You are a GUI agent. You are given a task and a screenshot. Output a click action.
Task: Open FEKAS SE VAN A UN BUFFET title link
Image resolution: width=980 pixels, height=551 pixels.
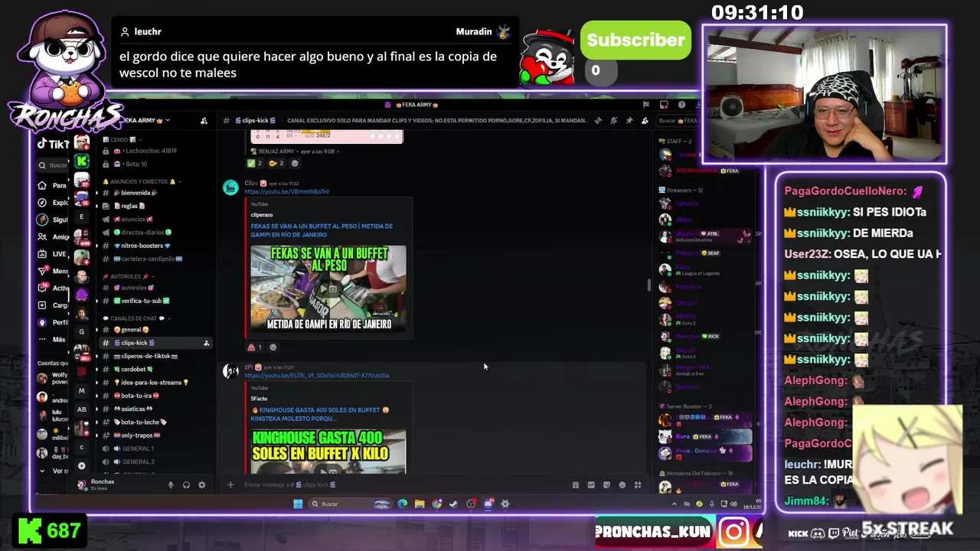pyautogui.click(x=322, y=230)
